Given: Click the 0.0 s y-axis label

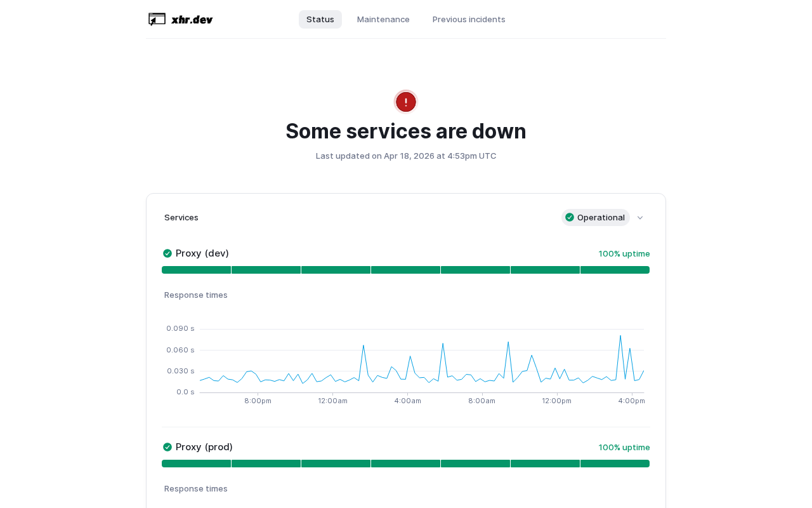Looking at the screenshot, I should click(186, 392).
